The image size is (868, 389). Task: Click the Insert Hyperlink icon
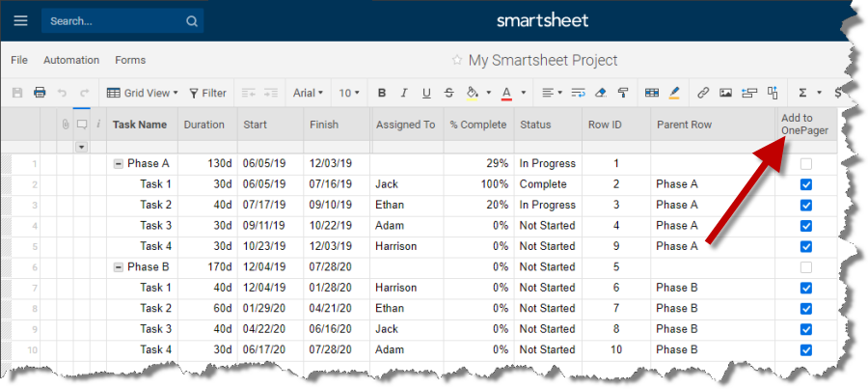coord(703,93)
